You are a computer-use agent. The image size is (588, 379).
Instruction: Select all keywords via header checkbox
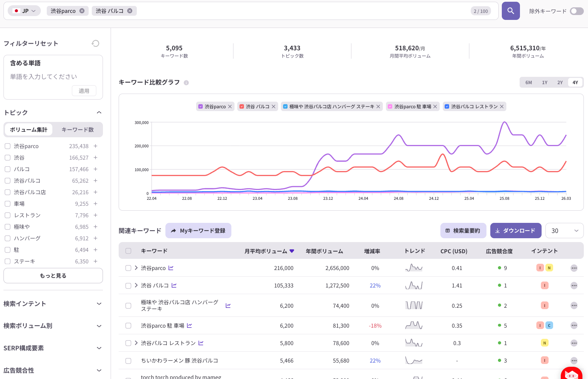(128, 251)
